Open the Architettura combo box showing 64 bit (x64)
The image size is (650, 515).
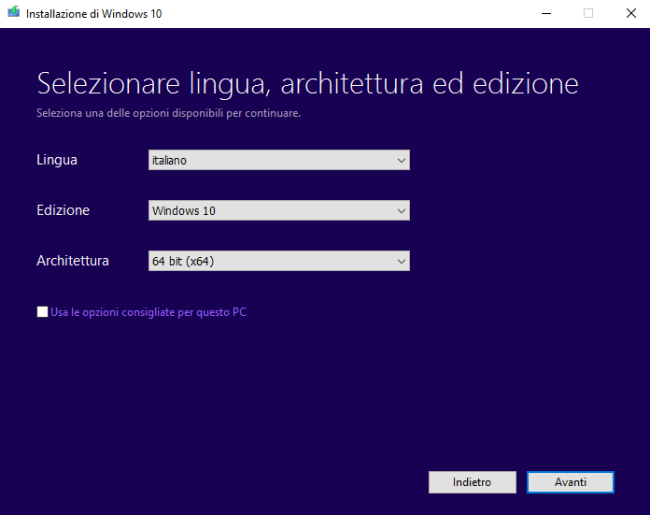[x=279, y=261]
